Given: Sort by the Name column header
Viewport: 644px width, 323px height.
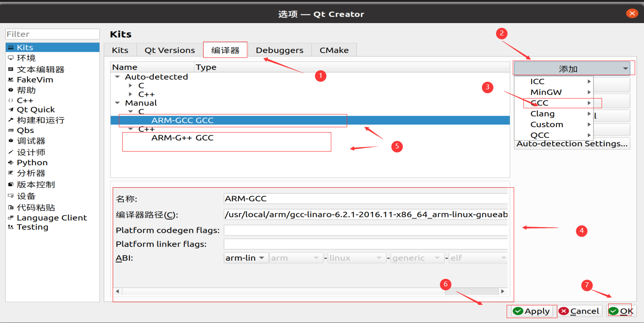Looking at the screenshot, I should pos(152,67).
